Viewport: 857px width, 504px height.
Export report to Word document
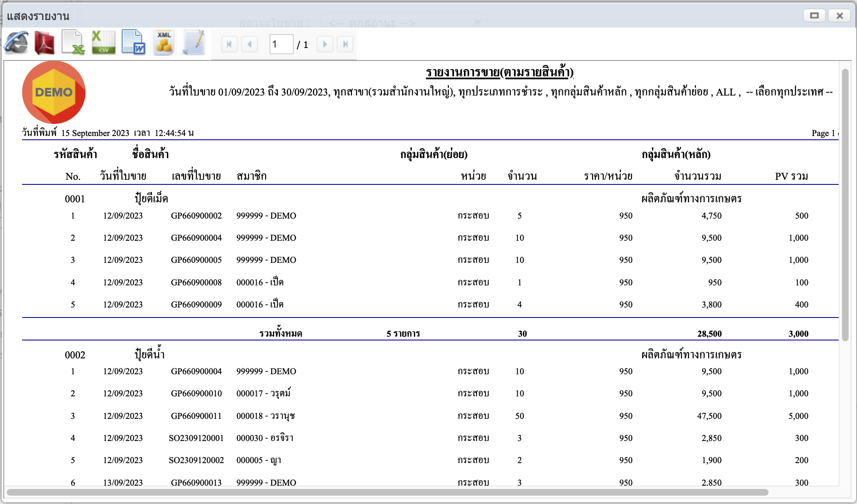pos(133,43)
